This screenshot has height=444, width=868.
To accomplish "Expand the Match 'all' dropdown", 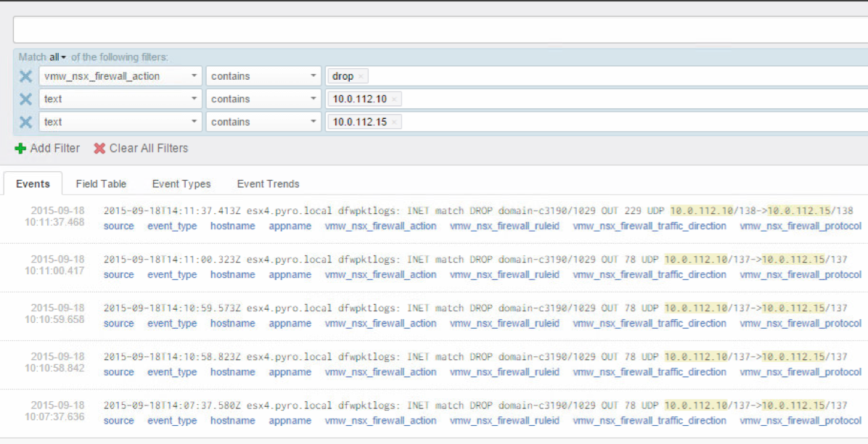I will point(57,57).
